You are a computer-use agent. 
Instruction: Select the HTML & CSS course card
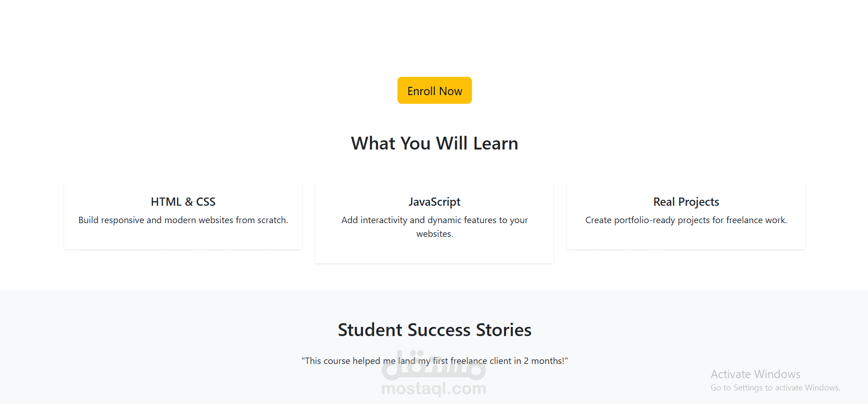click(183, 214)
